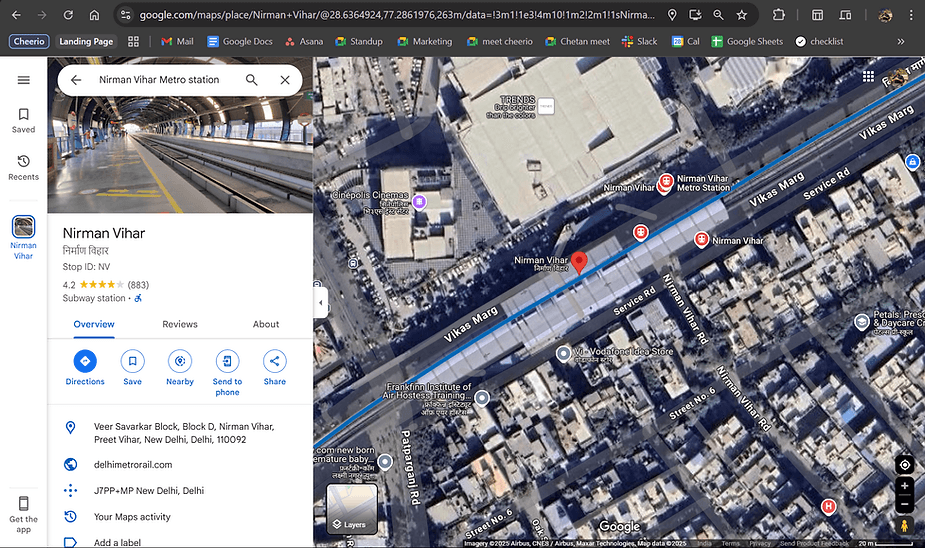Image resolution: width=925 pixels, height=548 pixels.
Task: Open the Landing Page bookmark
Action: [x=86, y=41]
